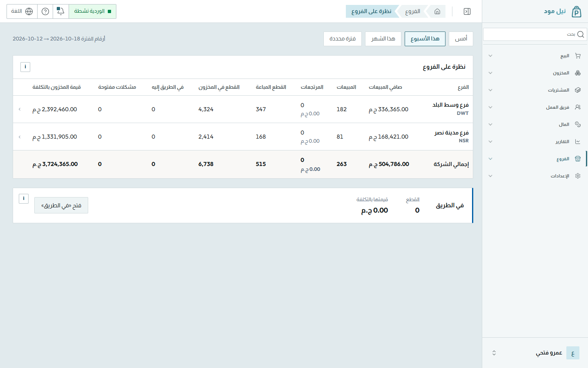This screenshot has width=588, height=368.
Task: Collapse the sidebar panel icon
Action: 467,11
